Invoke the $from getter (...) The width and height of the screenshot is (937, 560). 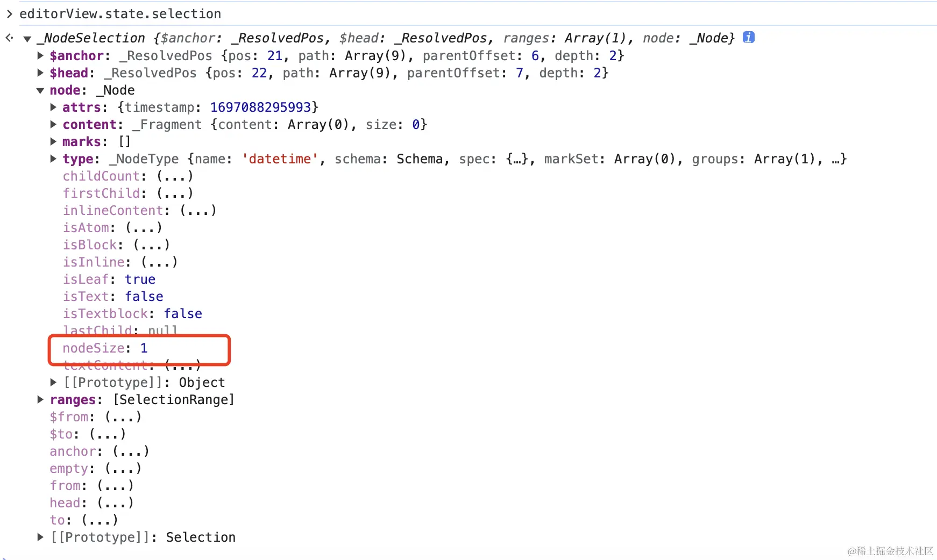click(x=123, y=417)
